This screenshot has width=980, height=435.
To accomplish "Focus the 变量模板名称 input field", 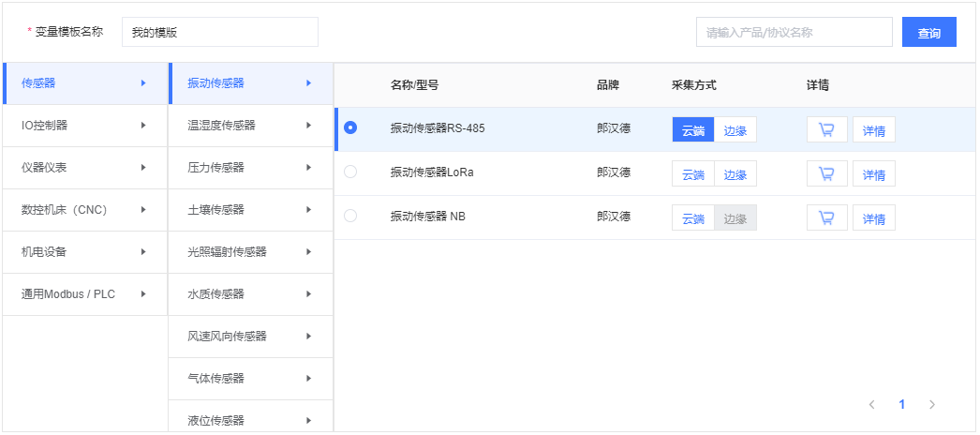I will [x=219, y=32].
